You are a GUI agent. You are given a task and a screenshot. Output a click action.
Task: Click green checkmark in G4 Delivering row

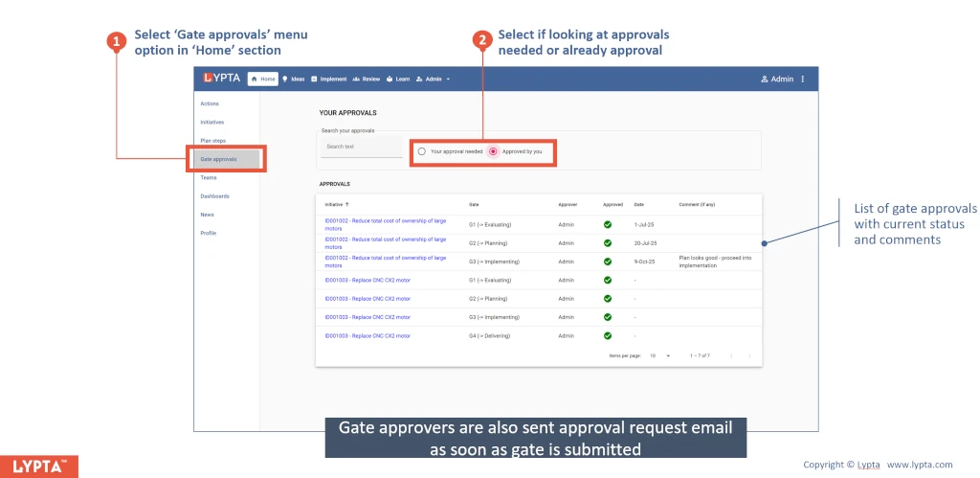608,336
